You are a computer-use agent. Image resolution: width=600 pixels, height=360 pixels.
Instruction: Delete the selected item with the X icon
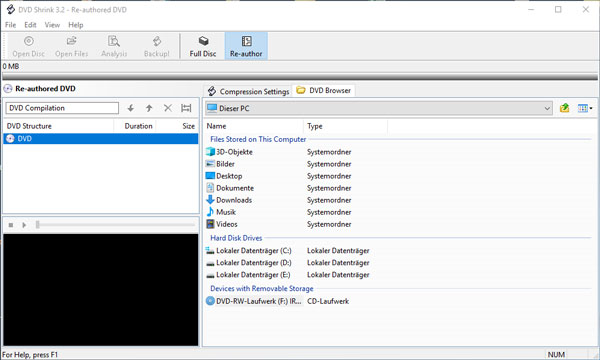[168, 108]
